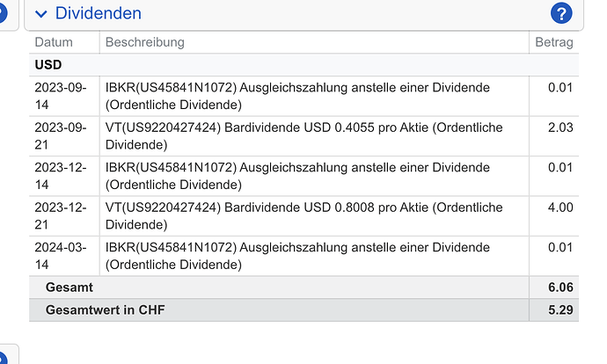Click the partial help icon at bottom left
Viewport: 607px width, 364px height.
coord(3,359)
